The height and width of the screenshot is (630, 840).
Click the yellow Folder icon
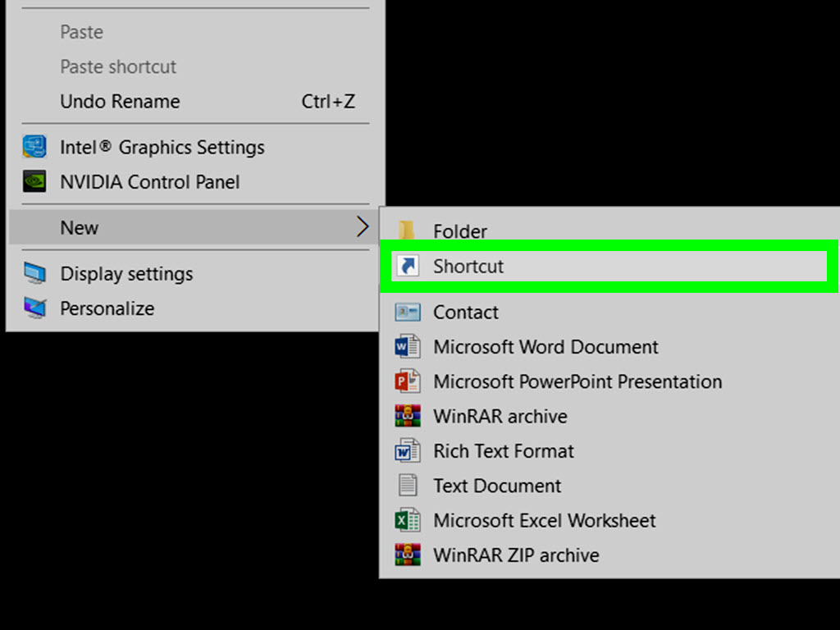(x=408, y=231)
